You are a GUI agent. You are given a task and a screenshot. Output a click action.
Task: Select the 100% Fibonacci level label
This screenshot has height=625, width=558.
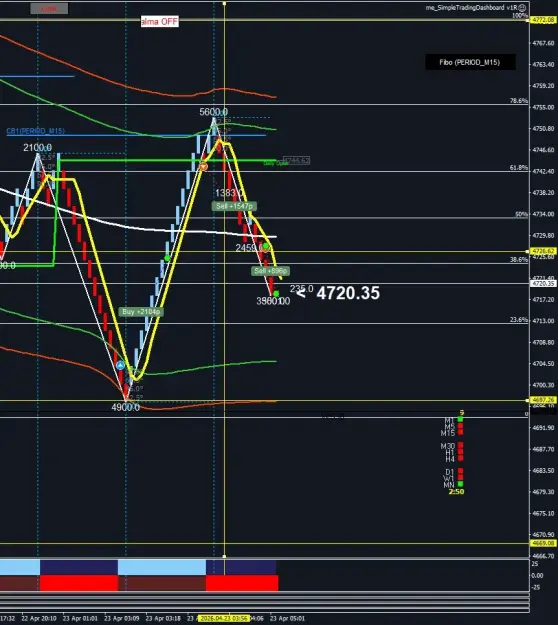(520, 16)
